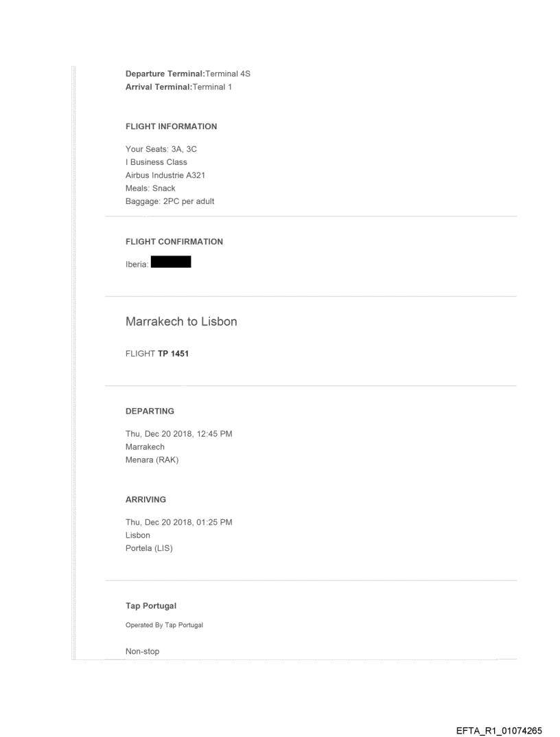This screenshot has height=737, width=560.
Task: Click the redacted Iberia confirmation box
Action: (x=170, y=262)
